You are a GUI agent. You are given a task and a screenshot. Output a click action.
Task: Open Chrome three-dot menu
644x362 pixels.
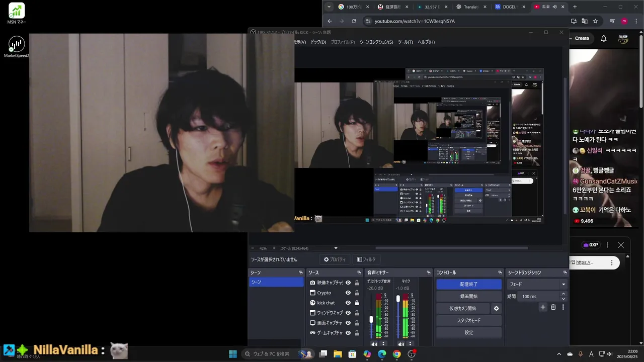[636, 21]
